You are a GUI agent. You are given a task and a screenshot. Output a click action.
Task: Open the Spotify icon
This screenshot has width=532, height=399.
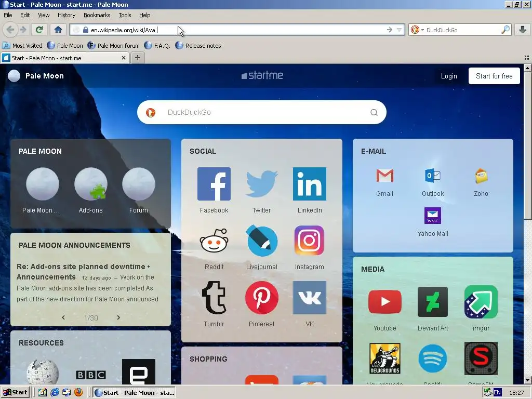[433, 358]
